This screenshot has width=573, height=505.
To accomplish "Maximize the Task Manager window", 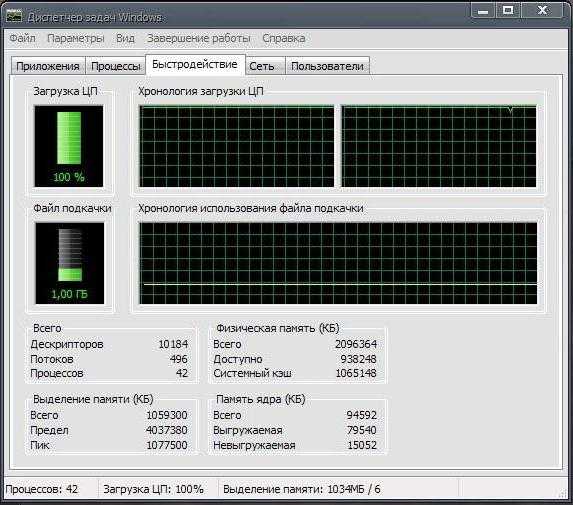I will [x=508, y=10].
